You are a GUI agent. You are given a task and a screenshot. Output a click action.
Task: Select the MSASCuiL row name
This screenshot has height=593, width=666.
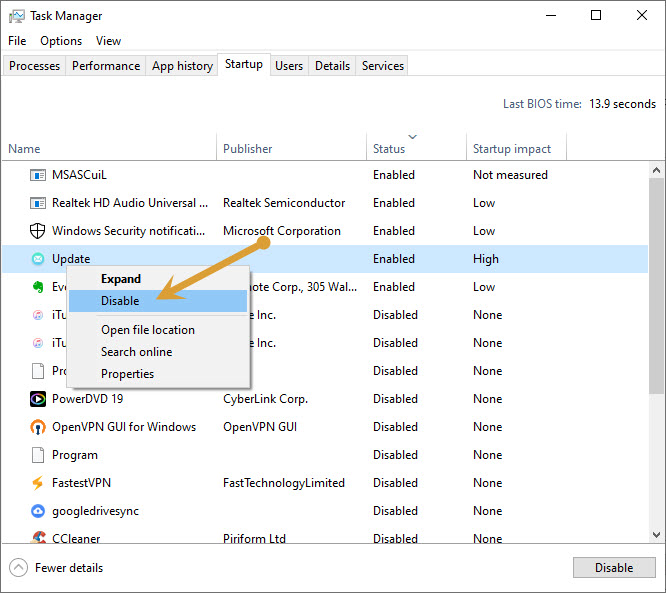(79, 175)
